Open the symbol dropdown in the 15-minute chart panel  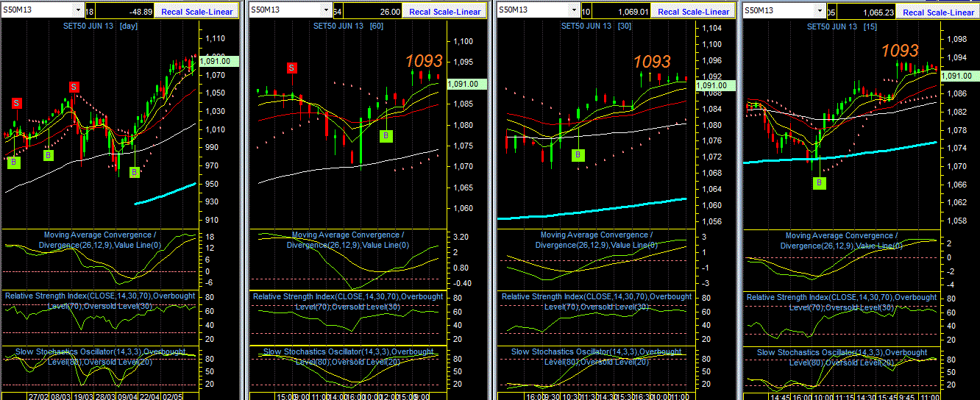[820, 11]
